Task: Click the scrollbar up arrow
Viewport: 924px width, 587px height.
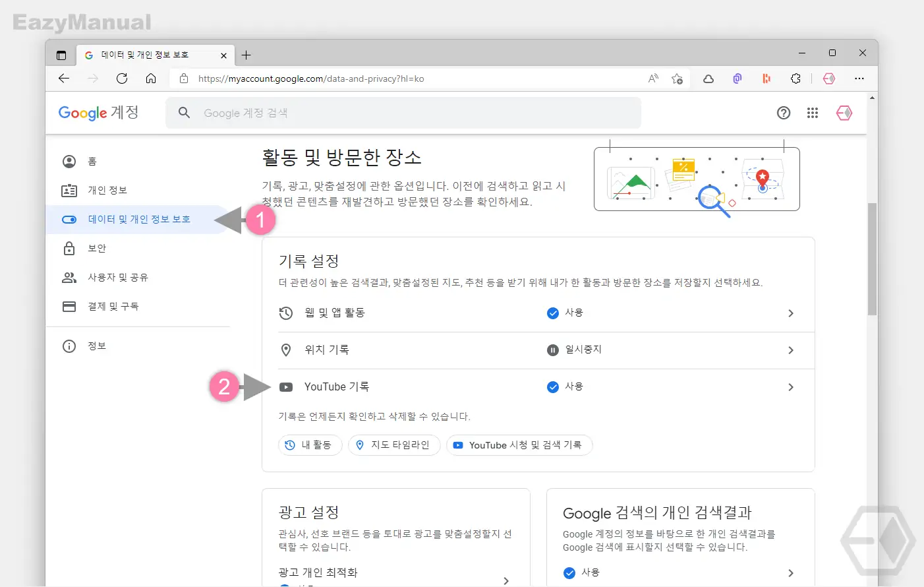Action: coord(872,98)
